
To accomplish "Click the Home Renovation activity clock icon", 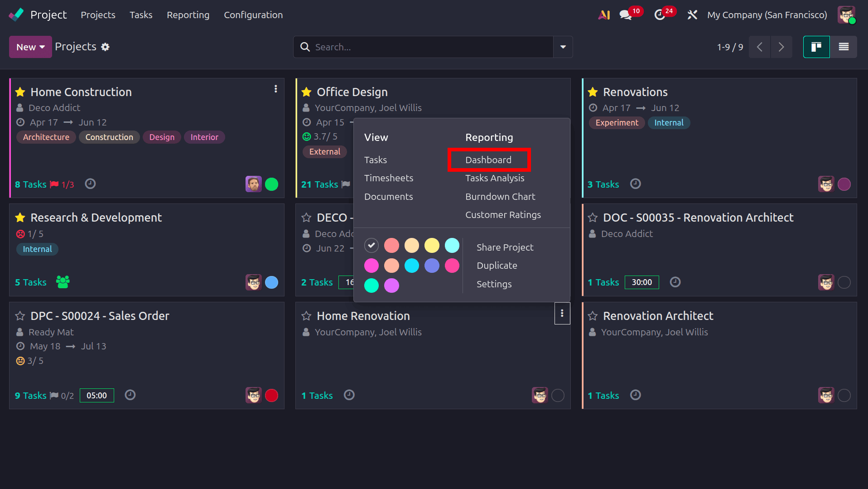I will (x=349, y=395).
